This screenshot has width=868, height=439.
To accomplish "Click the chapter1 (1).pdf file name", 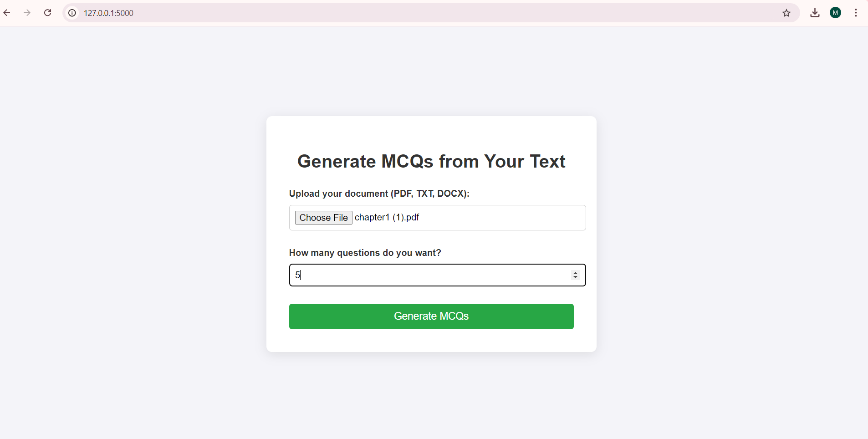I will (x=387, y=217).
